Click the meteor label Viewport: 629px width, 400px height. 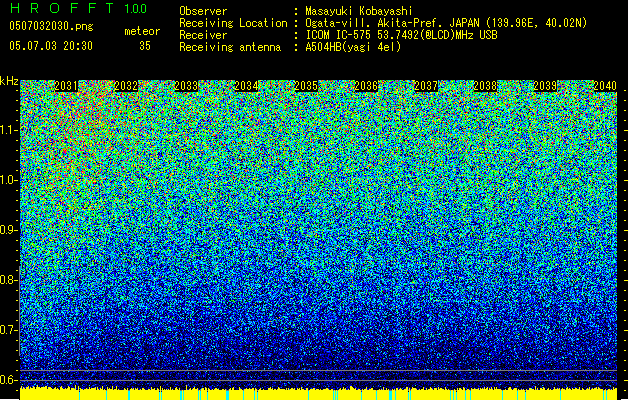[142, 31]
